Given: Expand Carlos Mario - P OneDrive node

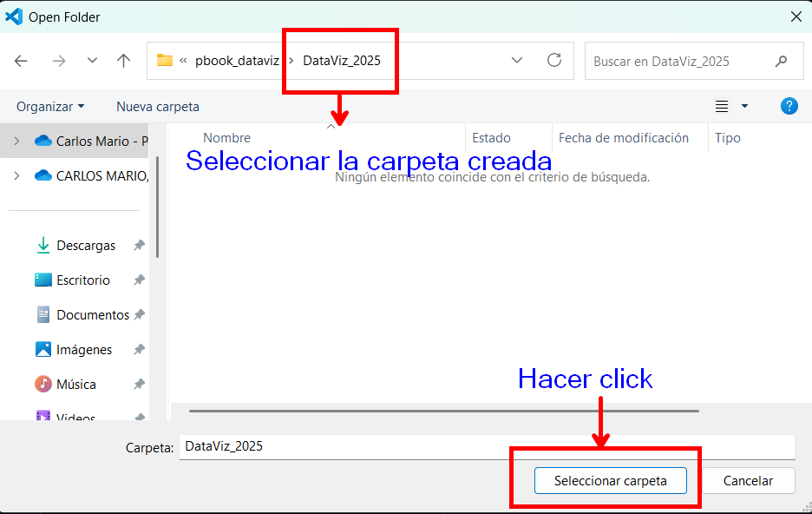Looking at the screenshot, I should (x=16, y=141).
